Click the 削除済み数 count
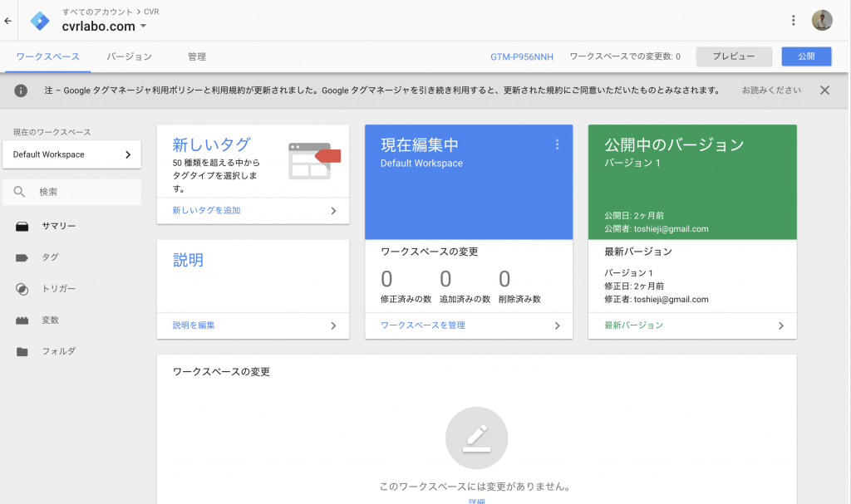This screenshot has width=851, height=504. tap(504, 279)
